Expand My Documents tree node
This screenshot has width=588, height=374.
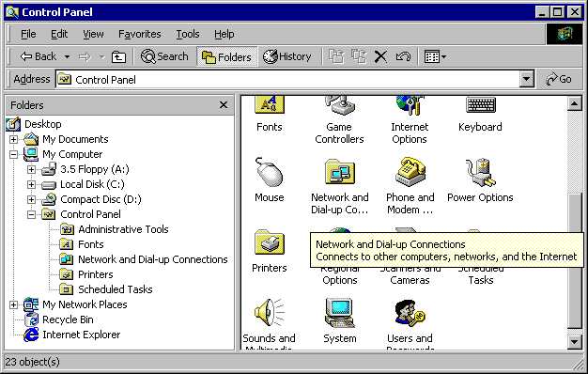click(13, 139)
